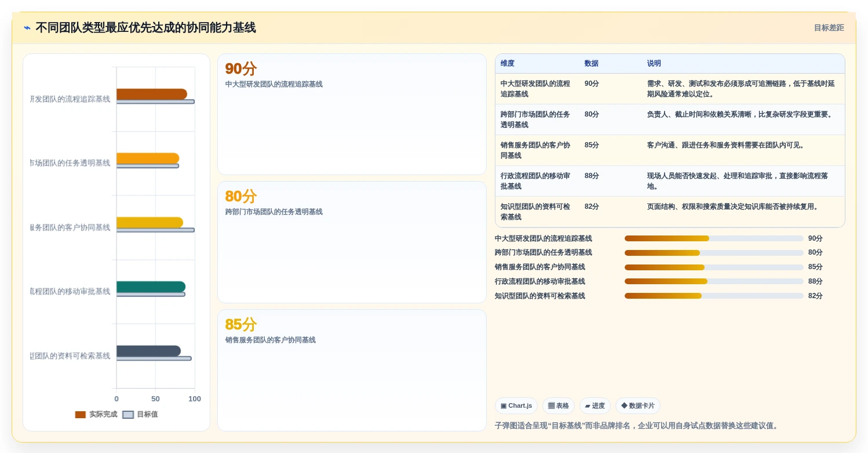Click the description starting 需求、研发、测试和发布

coord(741,89)
